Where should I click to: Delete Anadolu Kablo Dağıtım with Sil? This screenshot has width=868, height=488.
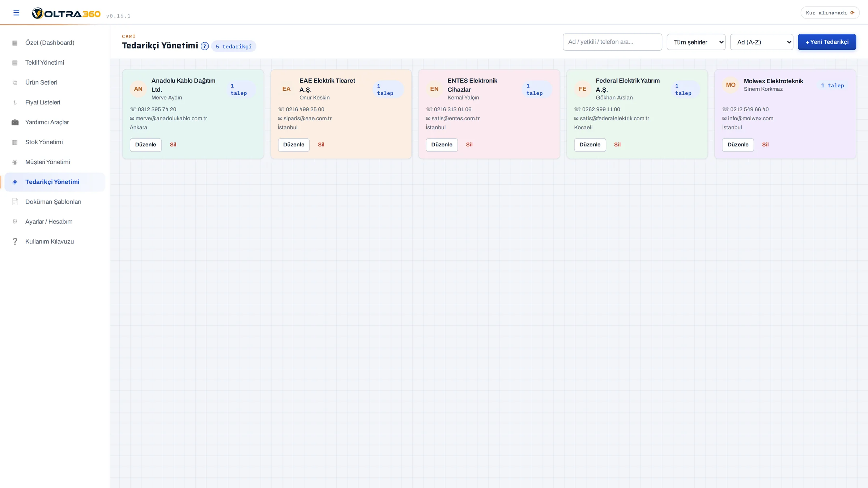click(173, 145)
